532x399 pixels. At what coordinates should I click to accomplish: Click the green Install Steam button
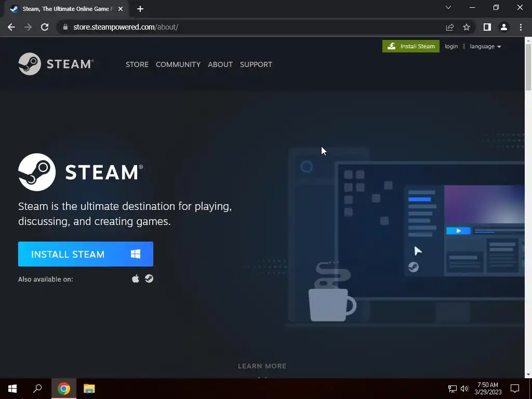click(410, 46)
